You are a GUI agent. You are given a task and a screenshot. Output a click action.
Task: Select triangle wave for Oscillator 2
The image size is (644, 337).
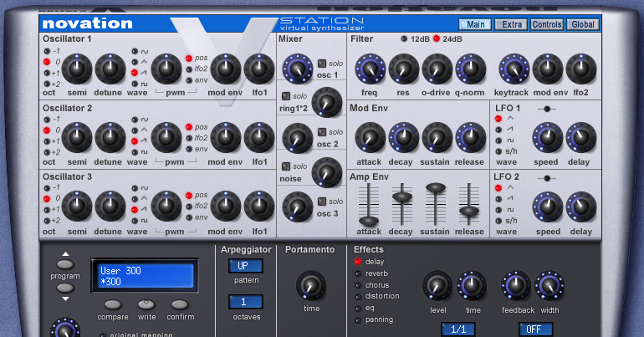click(135, 130)
